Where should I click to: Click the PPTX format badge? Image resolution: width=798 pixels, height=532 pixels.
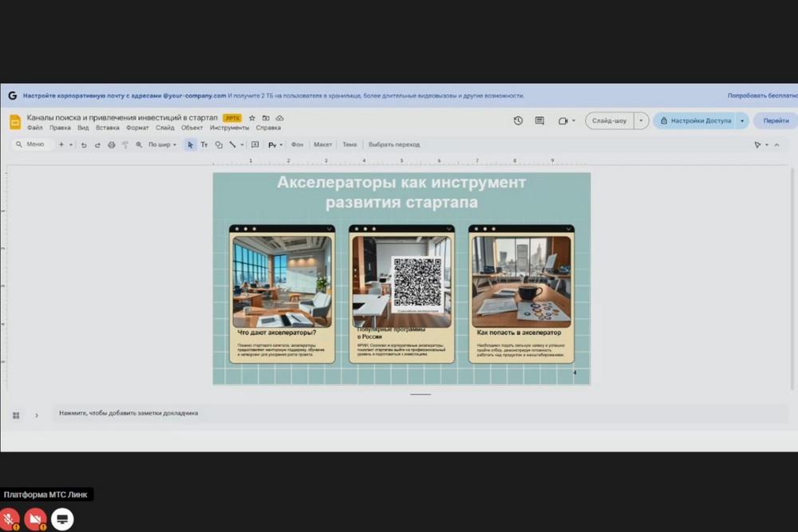click(x=232, y=118)
